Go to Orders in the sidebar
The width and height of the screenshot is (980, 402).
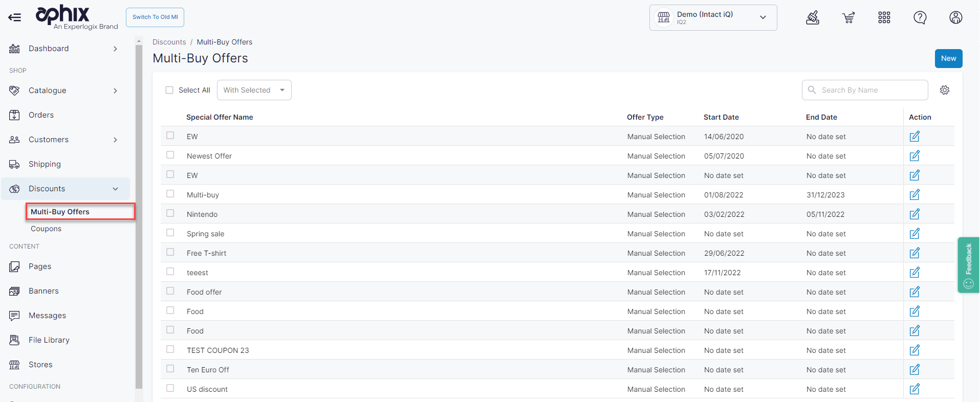[41, 115]
